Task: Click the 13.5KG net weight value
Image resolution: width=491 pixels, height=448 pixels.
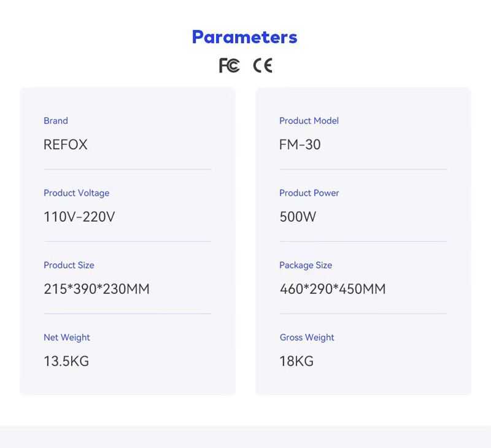Action: [x=66, y=361]
